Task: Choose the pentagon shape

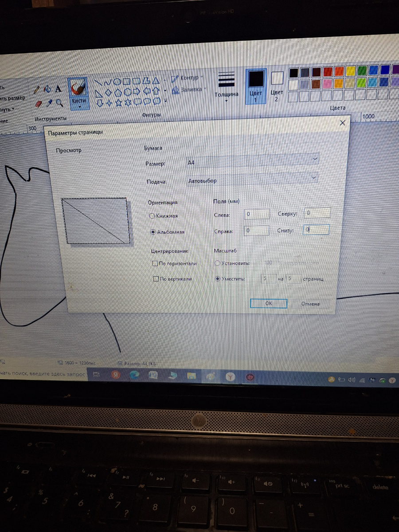Action: [117, 92]
